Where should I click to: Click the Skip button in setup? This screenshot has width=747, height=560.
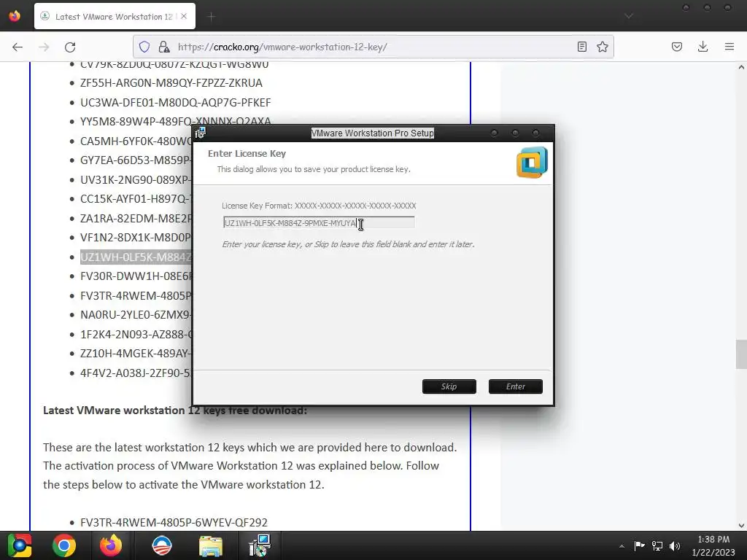449,386
